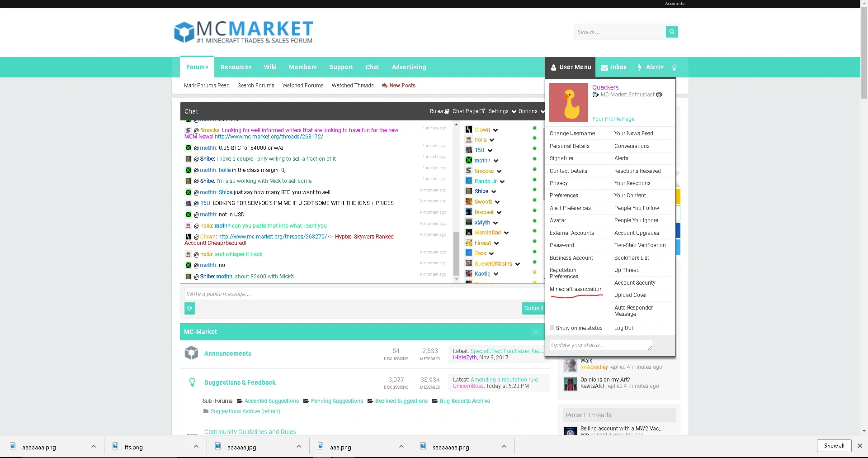Open the options chevron for aaaaaaa.png download
Screen dimensions: 868x458
tap(94, 447)
